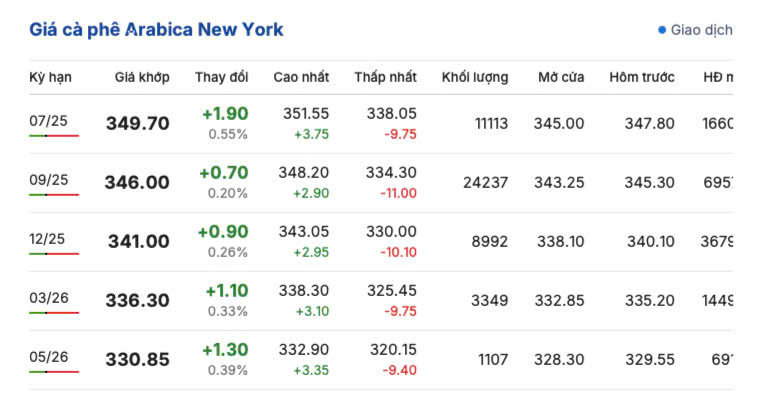Open the 05/26 contract term
This screenshot has width=760, height=394.
pyautogui.click(x=48, y=357)
